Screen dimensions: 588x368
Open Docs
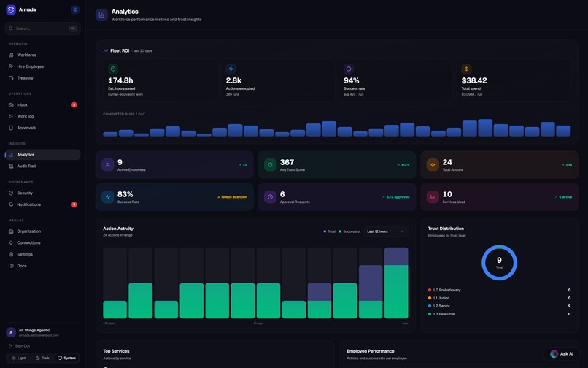coord(43,266)
